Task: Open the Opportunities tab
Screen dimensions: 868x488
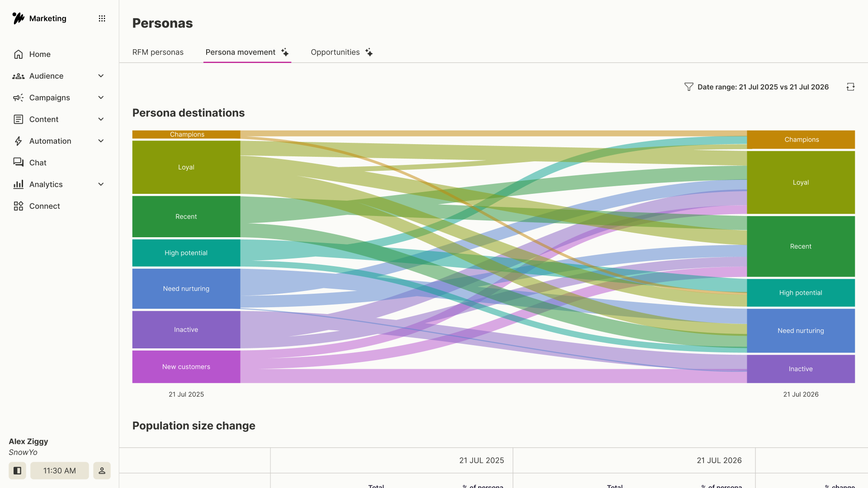Action: pos(342,52)
